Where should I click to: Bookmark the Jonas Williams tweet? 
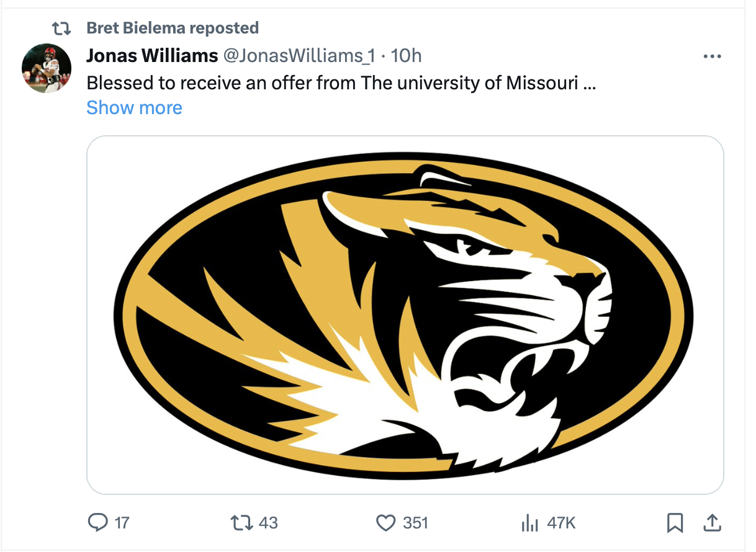click(x=674, y=523)
